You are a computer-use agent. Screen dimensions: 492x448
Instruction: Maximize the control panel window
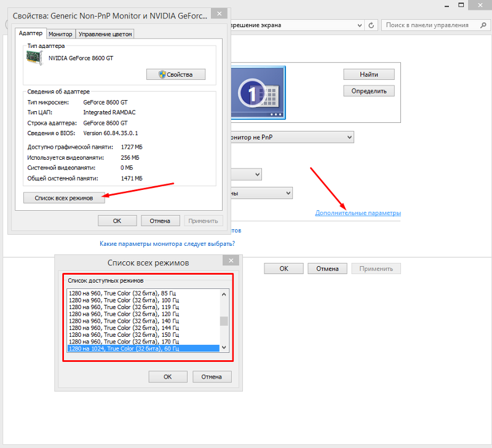[x=461, y=5]
